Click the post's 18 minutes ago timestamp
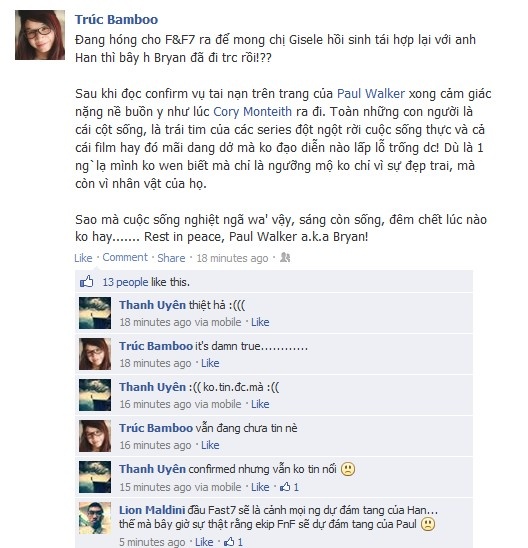The height and width of the screenshot is (548, 528). point(232,258)
